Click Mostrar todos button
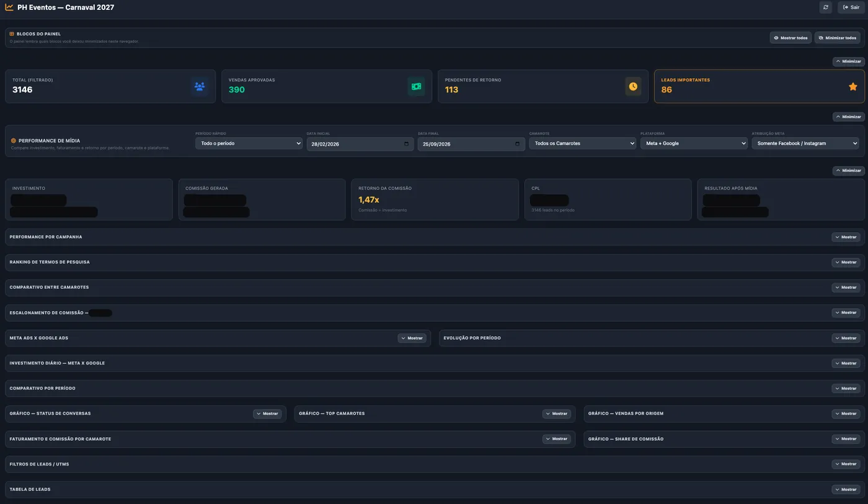Screen dimensions: 868x504 coord(790,38)
